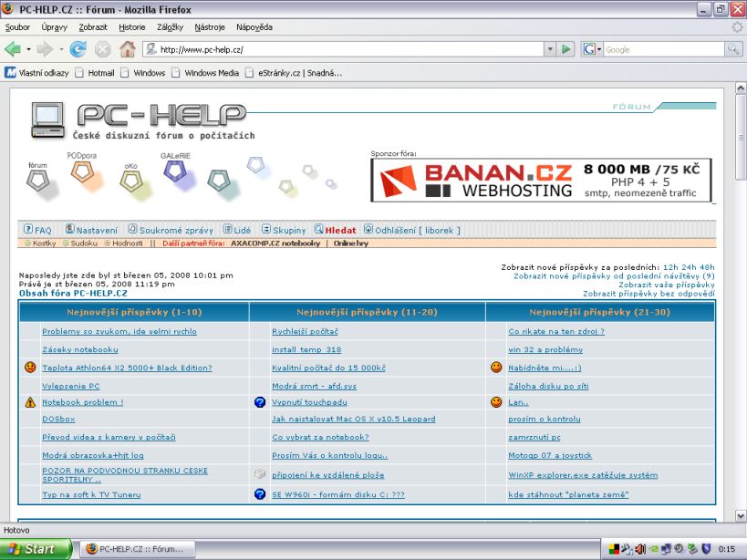Open topic Modrá smrt - afd.sys
Image resolution: width=747 pixels, height=560 pixels.
(314, 386)
